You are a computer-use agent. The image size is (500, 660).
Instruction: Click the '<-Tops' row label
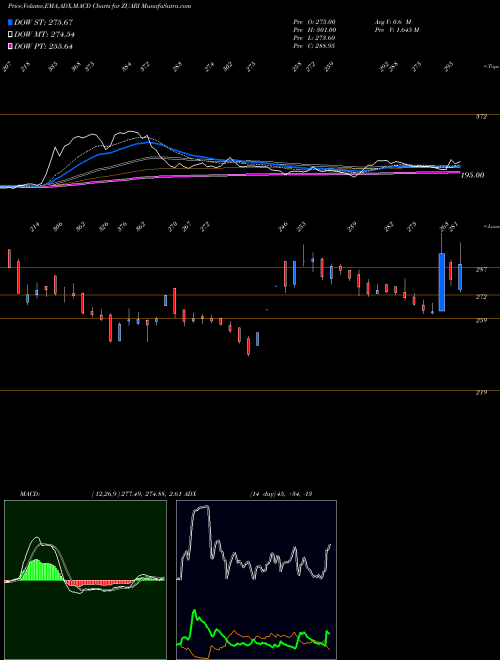(491, 67)
